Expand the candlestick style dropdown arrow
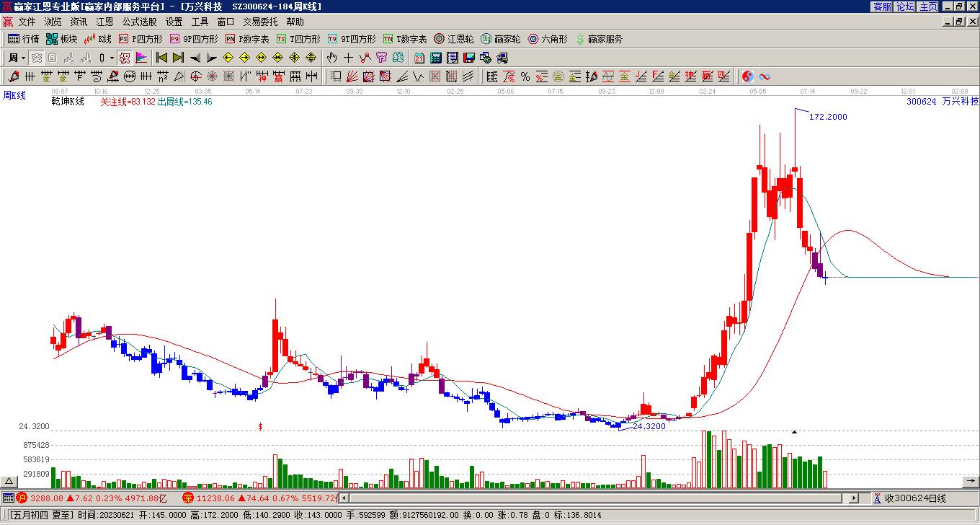Image resolution: width=980 pixels, height=525 pixels. tap(112, 58)
